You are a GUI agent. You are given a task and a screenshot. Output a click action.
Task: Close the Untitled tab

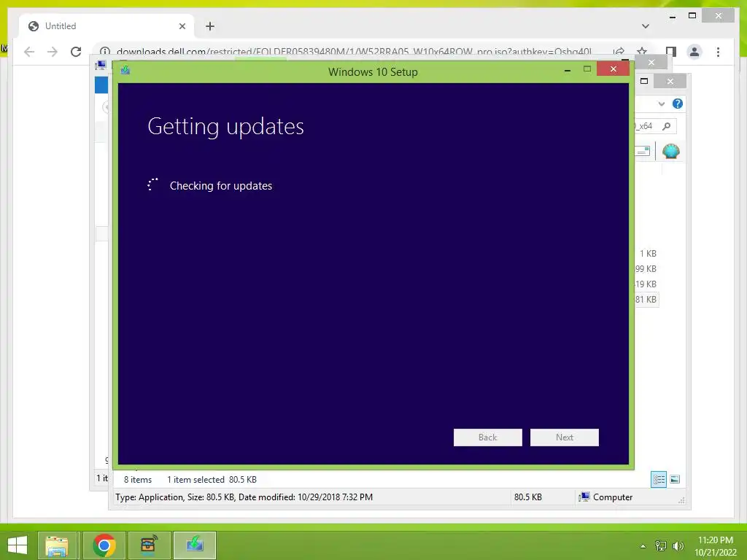182,26
